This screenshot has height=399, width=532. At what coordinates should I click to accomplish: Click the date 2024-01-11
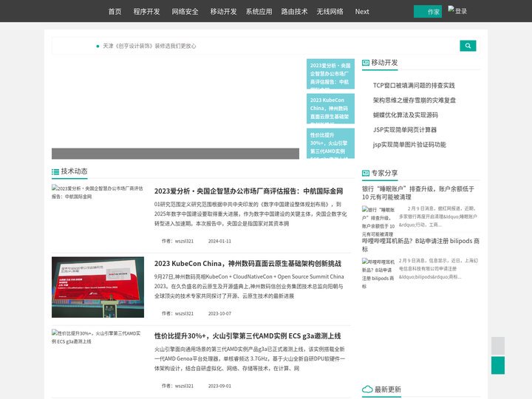click(x=219, y=241)
